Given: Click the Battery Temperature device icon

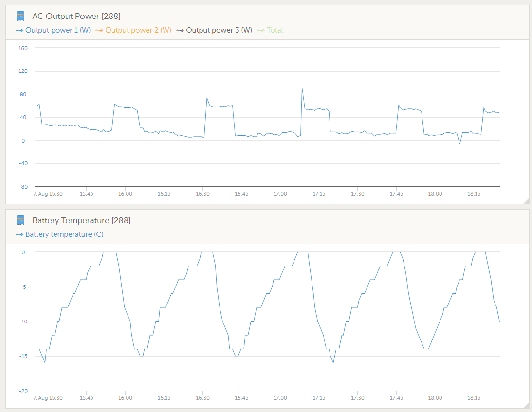Looking at the screenshot, I should [20, 220].
